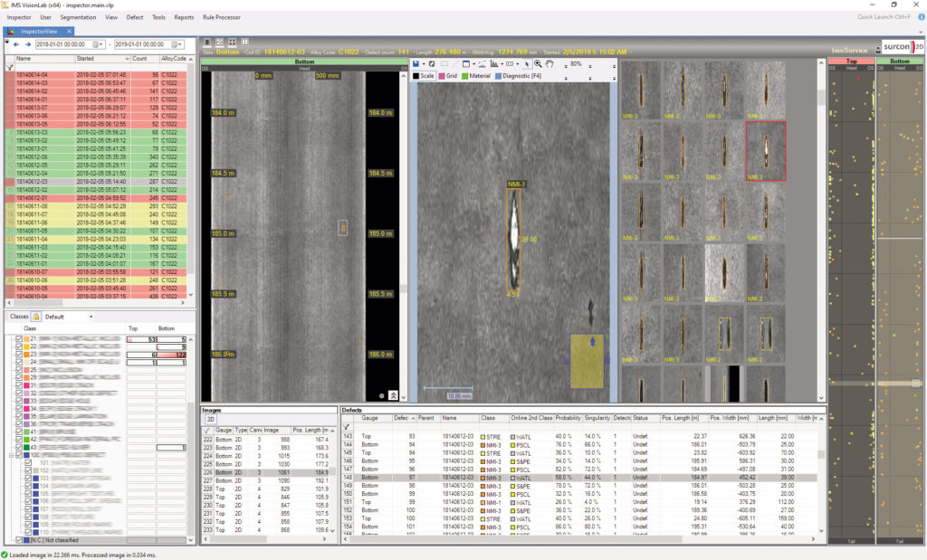This screenshot has height=560, width=927.
Task: Click the lock icon beside Classes
Action: pos(36,317)
